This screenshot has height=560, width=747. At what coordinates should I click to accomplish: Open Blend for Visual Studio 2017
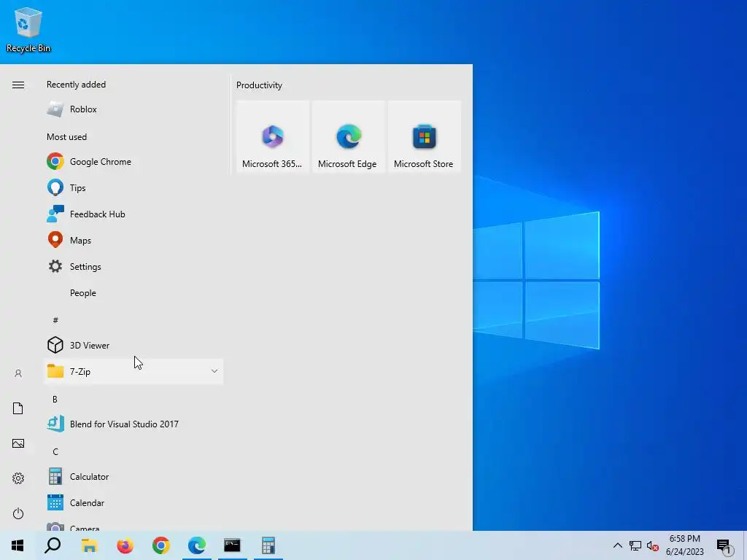point(133,424)
